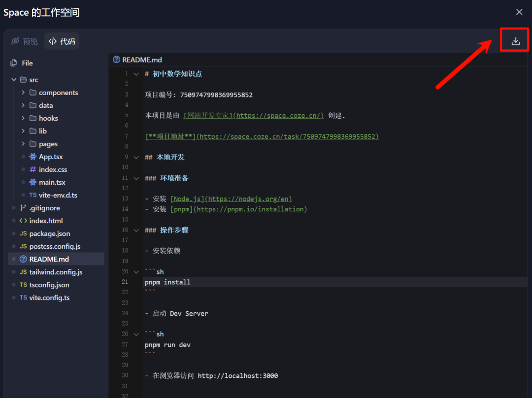Viewport: 532px width, 398px height.
Task: Collapse the src folder chevron
Action: (x=14, y=80)
